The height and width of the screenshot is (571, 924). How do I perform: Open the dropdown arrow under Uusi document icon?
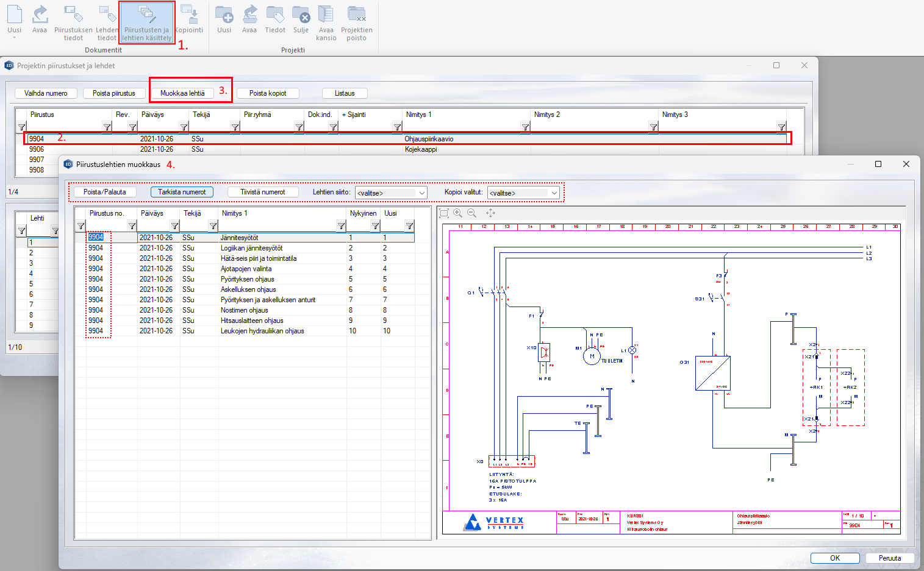(14, 38)
